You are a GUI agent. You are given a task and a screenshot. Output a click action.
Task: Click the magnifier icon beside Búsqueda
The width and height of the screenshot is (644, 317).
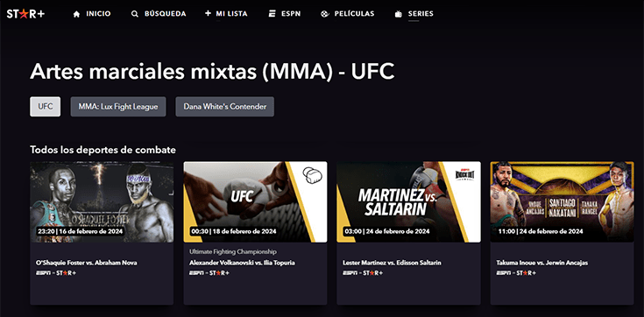click(135, 14)
